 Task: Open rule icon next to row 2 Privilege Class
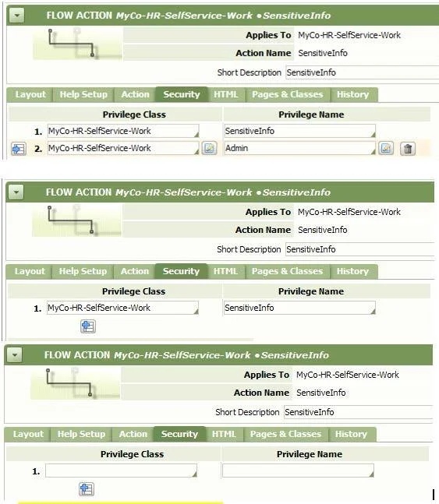pyautogui.click(x=209, y=148)
